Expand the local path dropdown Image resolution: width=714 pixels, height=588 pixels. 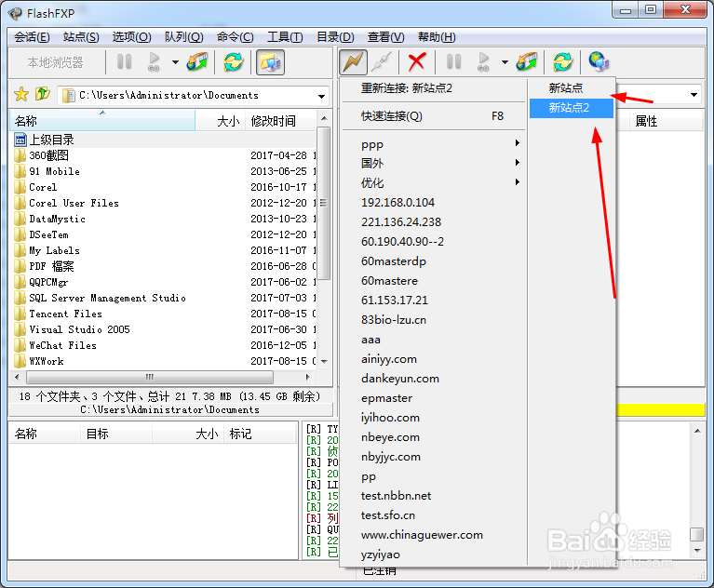321,96
